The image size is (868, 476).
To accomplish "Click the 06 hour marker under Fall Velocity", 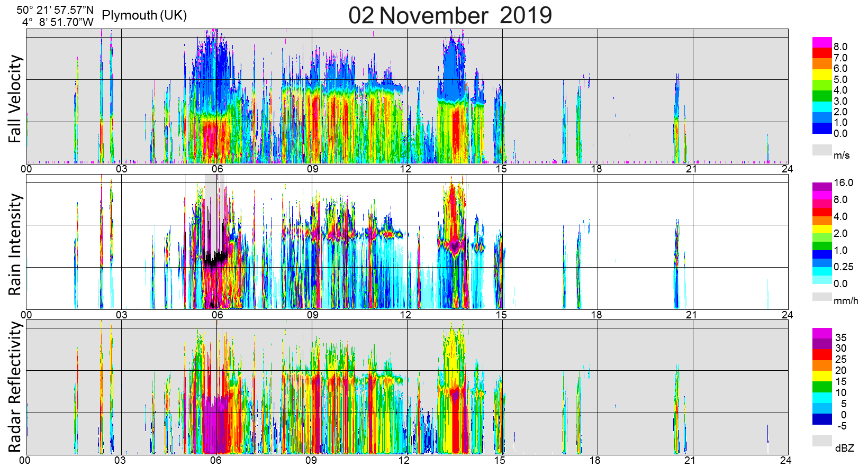I will (x=217, y=169).
